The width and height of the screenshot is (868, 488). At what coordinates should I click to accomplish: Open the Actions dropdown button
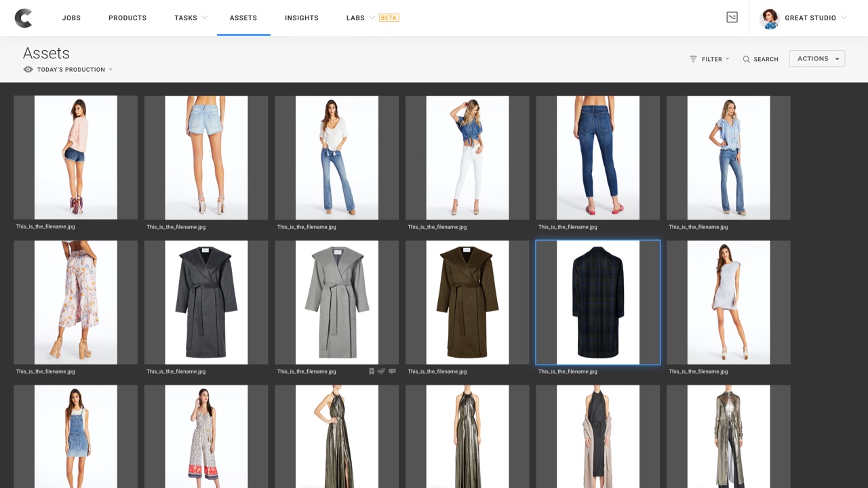click(816, 59)
